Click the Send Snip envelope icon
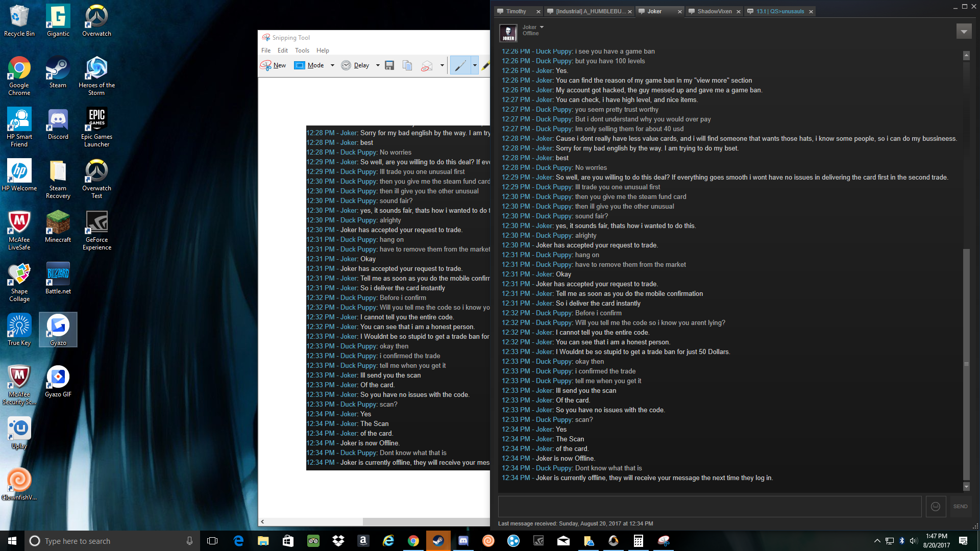 [x=427, y=65]
